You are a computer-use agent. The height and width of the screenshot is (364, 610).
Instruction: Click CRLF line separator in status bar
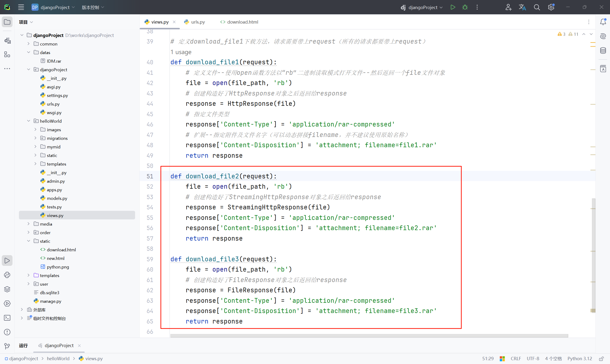(x=516, y=359)
